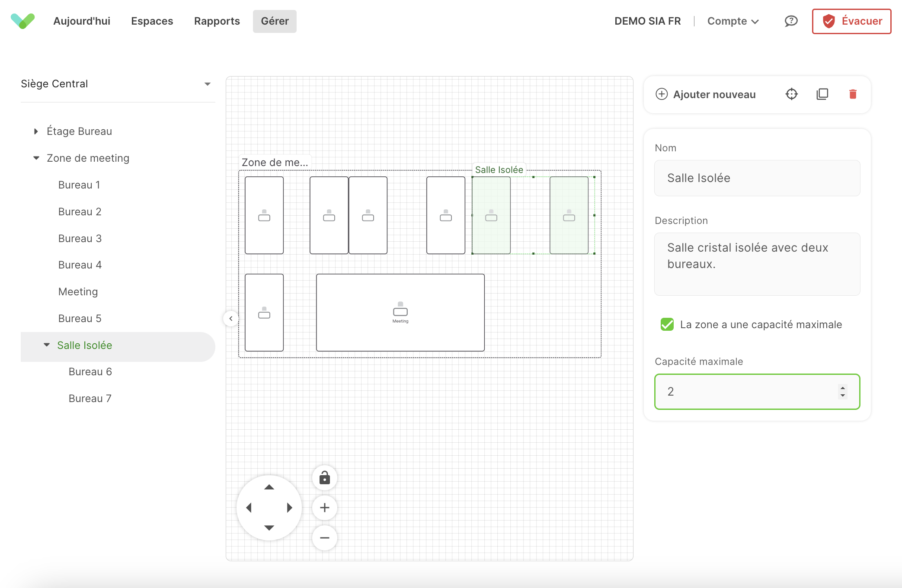The height and width of the screenshot is (588, 902).
Task: Select the Meeting item in the tree
Action: coord(78,292)
